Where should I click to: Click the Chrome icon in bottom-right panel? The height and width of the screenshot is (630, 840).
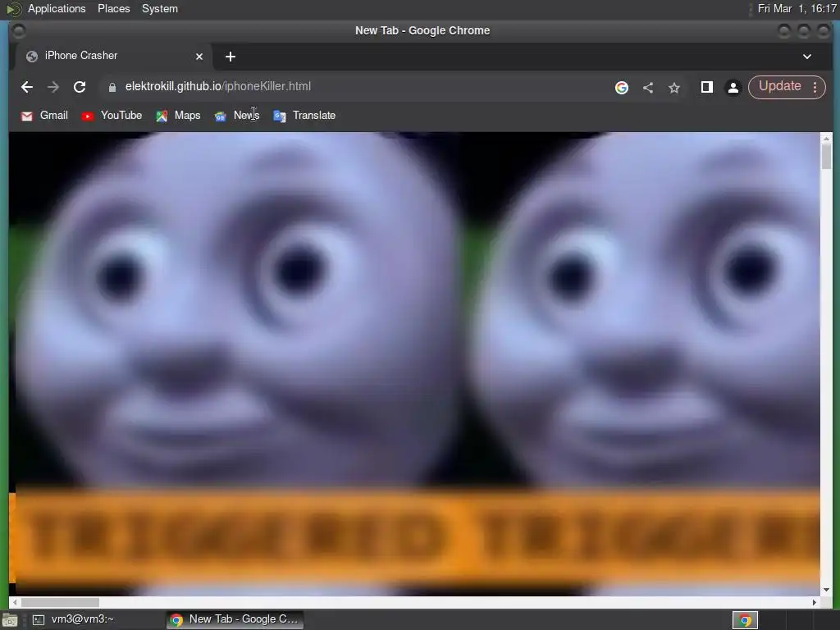[745, 620]
